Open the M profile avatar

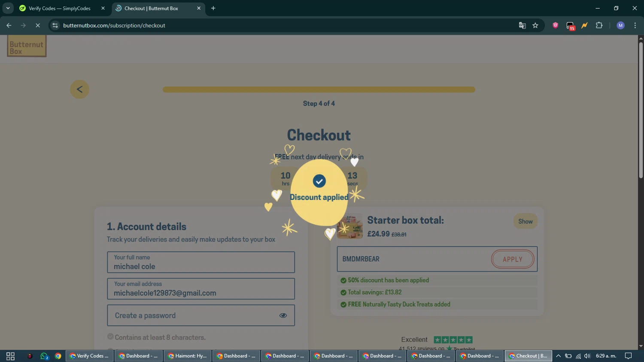[x=620, y=25]
